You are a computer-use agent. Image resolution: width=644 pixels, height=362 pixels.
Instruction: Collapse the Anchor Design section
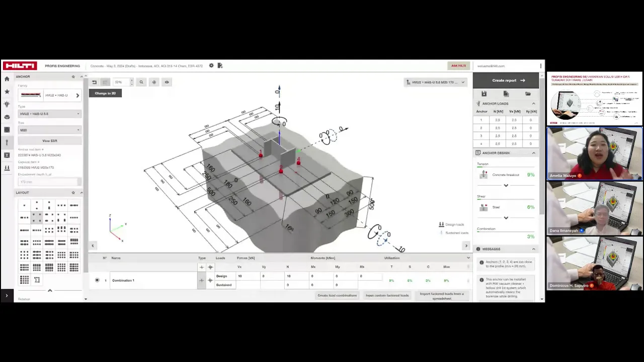pyautogui.click(x=534, y=153)
